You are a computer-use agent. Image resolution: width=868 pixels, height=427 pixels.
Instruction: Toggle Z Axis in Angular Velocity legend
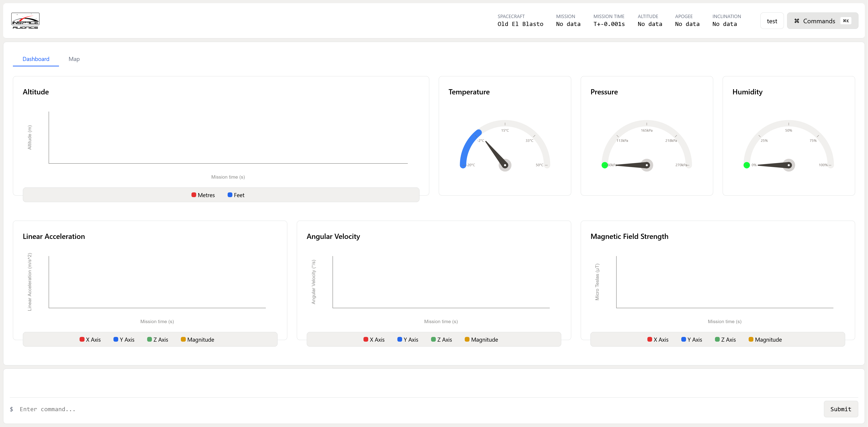(441, 340)
